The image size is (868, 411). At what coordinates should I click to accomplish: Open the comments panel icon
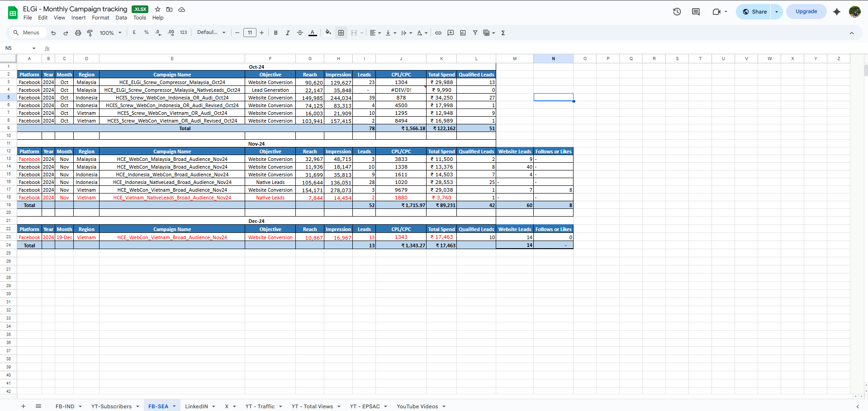click(696, 12)
